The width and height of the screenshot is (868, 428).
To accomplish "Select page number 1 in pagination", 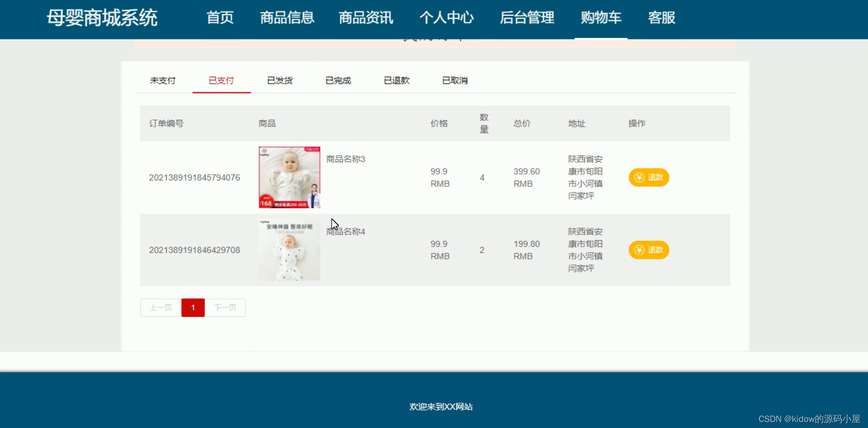I will [x=193, y=308].
